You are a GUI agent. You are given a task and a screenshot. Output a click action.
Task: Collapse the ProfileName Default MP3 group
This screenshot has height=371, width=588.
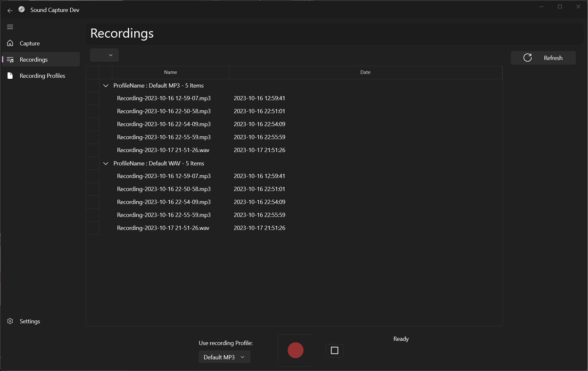[x=106, y=85]
